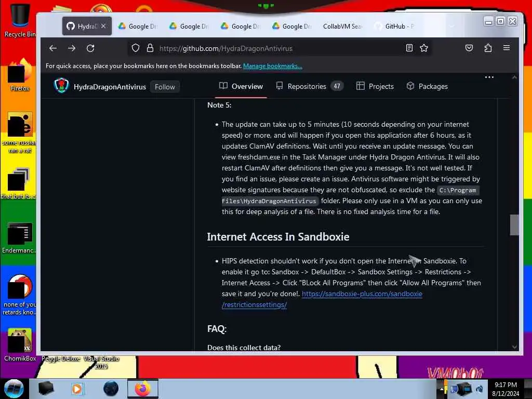Image resolution: width=532 pixels, height=399 pixels.
Task: Switch to the first Google Drive tab
Action: tap(137, 26)
